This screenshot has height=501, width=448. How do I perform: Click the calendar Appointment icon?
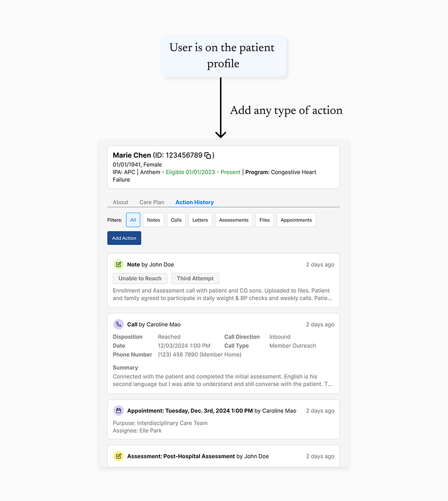pos(119,411)
